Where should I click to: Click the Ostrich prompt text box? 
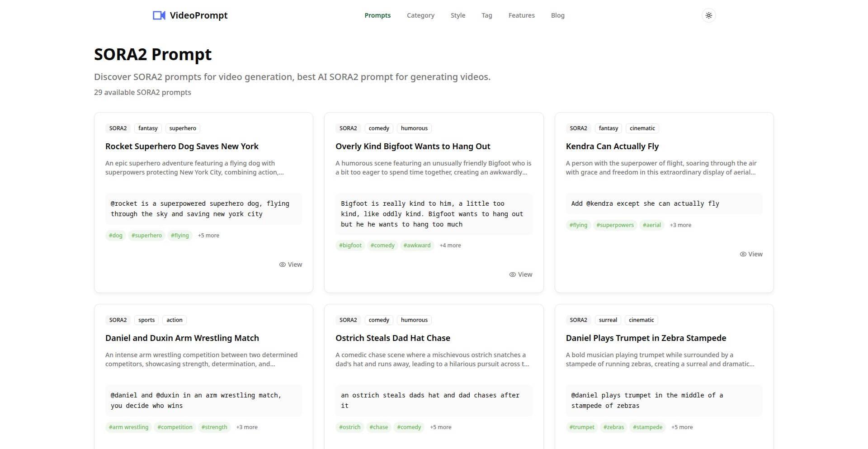click(x=434, y=401)
